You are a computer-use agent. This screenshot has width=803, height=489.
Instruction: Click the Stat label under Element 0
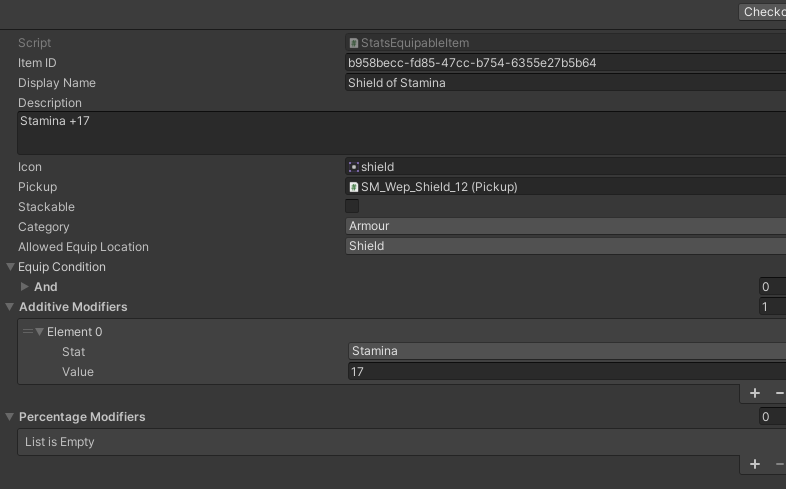tap(73, 352)
